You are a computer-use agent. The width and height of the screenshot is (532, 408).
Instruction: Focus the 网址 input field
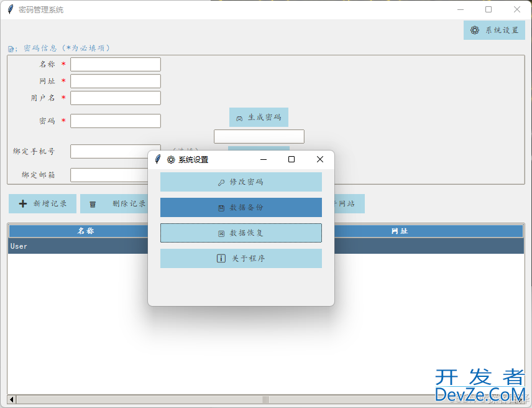click(x=116, y=81)
